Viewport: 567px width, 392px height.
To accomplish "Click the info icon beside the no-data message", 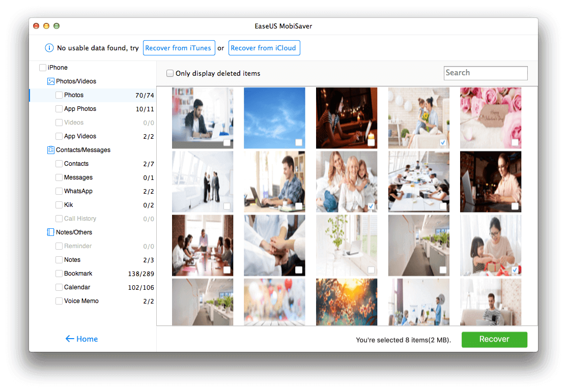I will [x=49, y=48].
